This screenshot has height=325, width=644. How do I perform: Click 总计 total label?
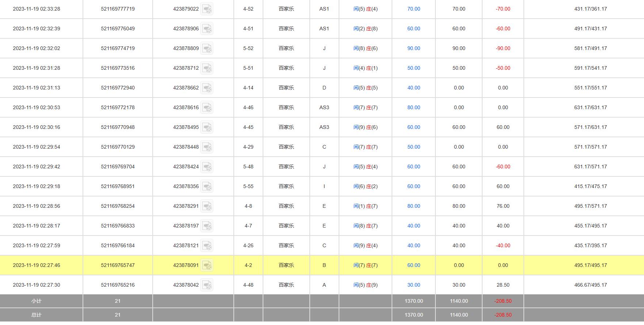tap(37, 315)
